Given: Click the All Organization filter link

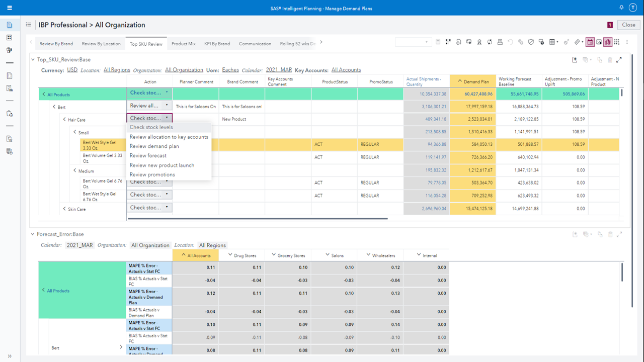Looking at the screenshot, I should 184,70.
